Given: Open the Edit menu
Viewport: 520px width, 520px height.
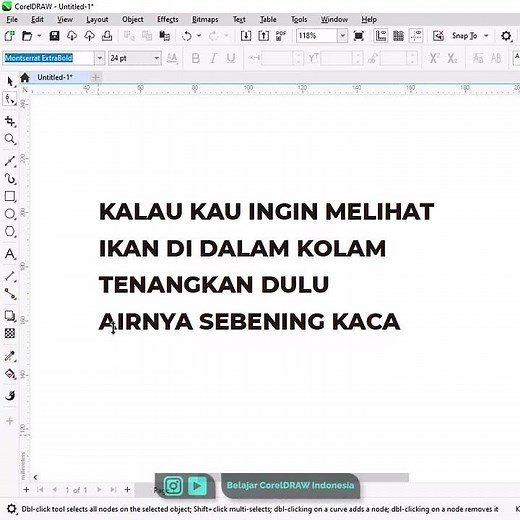Looking at the screenshot, I should point(37,19).
